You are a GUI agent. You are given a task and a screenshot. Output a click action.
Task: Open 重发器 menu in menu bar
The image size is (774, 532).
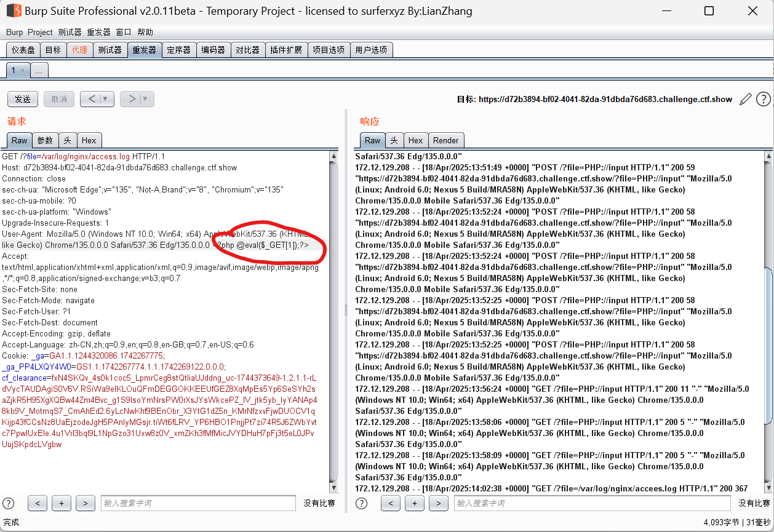click(x=98, y=32)
